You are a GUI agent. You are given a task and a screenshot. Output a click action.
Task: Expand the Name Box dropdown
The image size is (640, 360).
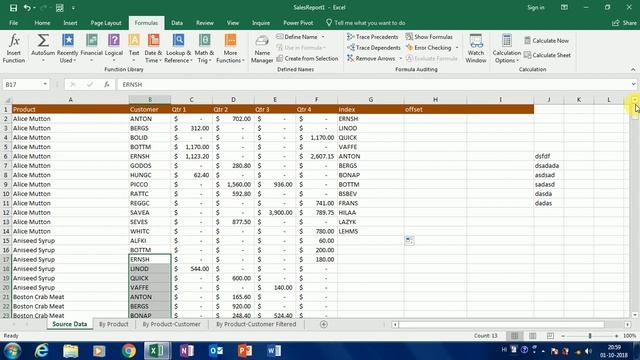45,84
